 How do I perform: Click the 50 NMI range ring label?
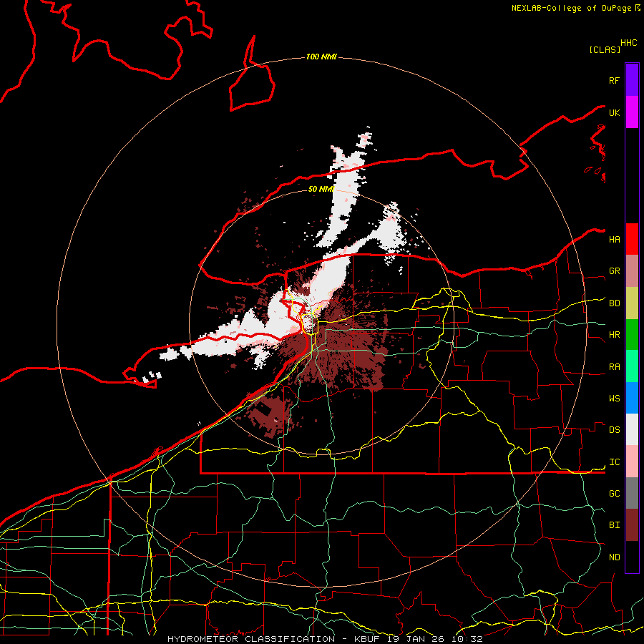321,189
